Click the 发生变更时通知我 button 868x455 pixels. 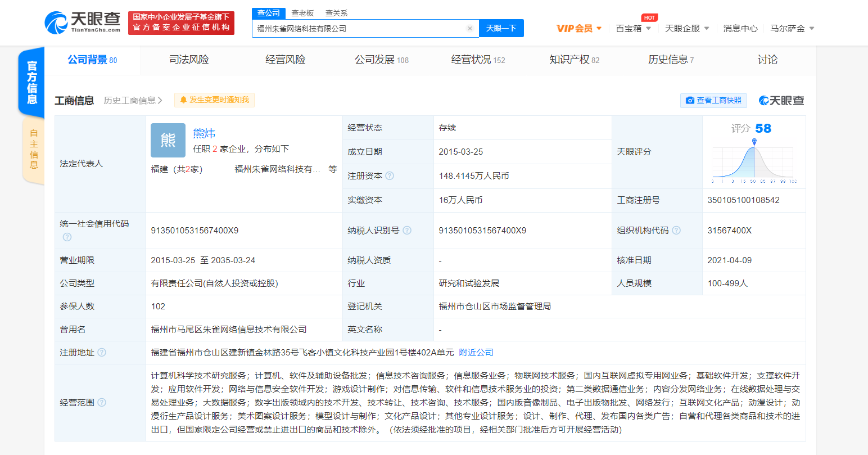tap(214, 100)
